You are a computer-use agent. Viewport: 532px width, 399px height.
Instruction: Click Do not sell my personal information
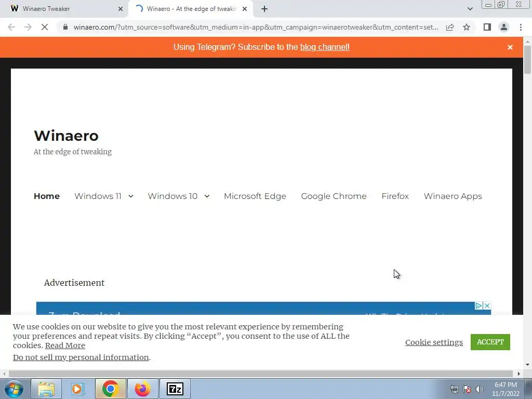point(81,357)
